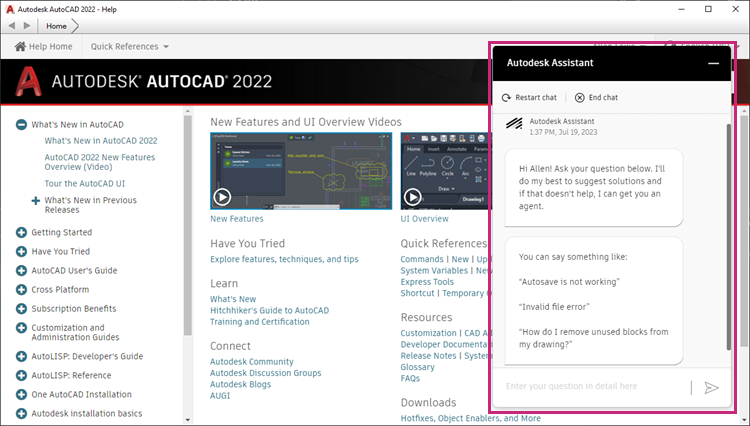Open the New Features link

tap(237, 219)
